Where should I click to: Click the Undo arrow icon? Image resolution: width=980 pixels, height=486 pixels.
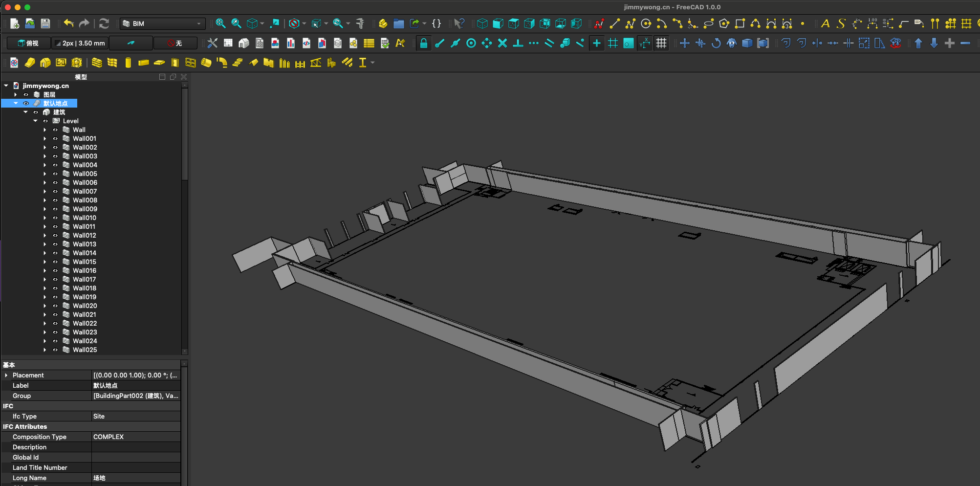click(68, 23)
